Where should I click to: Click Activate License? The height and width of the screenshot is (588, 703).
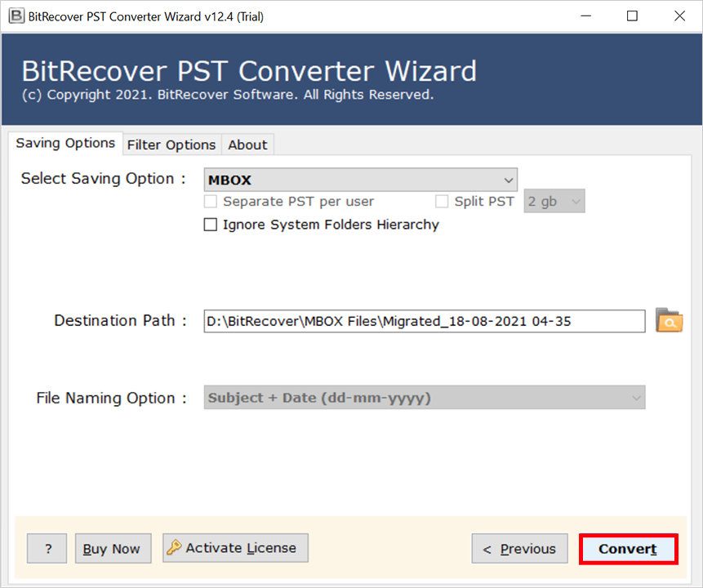[235, 548]
